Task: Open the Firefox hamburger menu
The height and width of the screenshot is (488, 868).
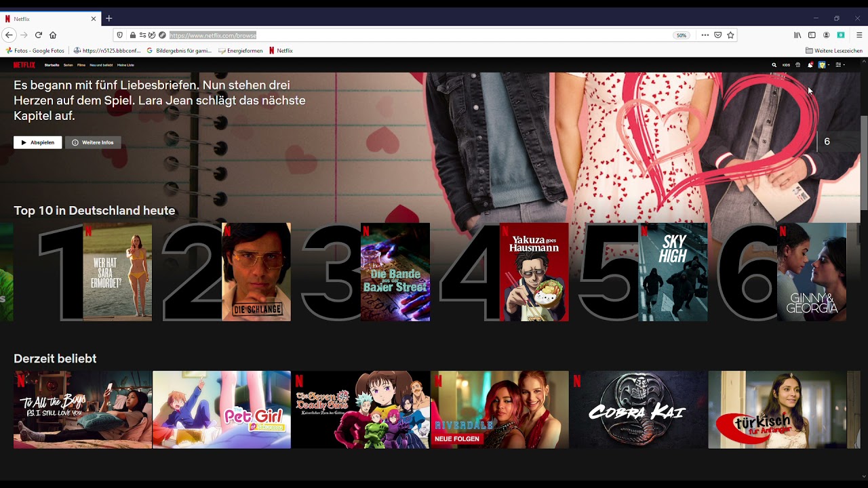Action: point(859,35)
